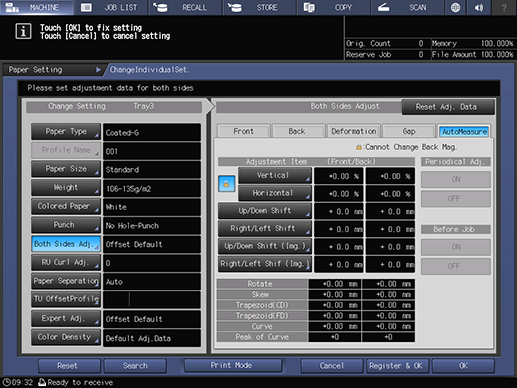Click the globe web browser icon

(x=455, y=7)
